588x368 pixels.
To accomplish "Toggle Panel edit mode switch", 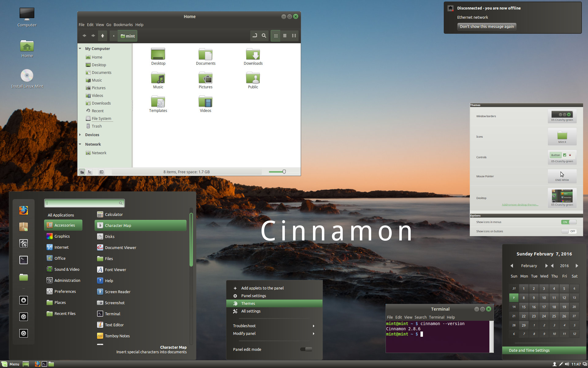I will 306,349.
